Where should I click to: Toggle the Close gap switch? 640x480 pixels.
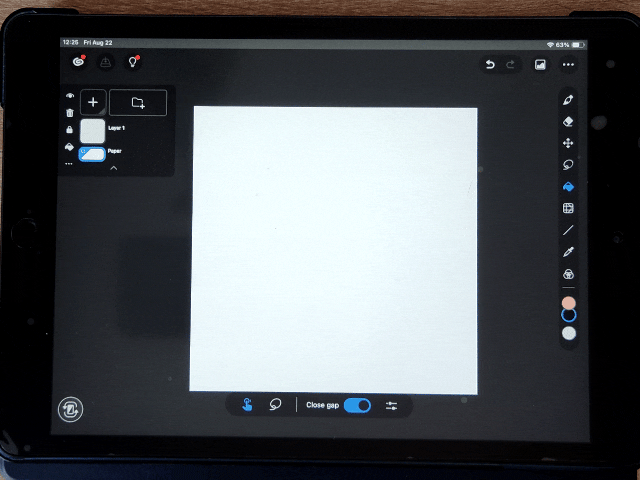tap(357, 405)
